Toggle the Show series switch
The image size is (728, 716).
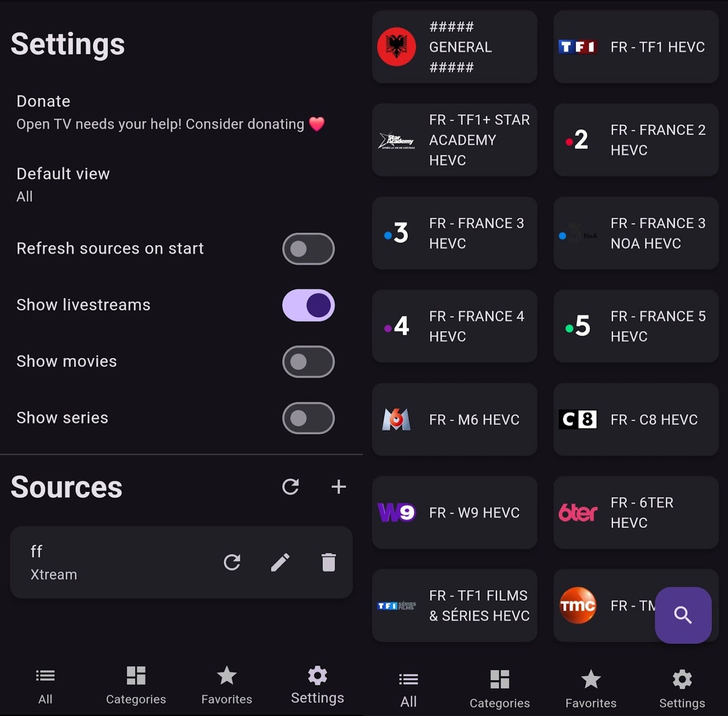[308, 418]
